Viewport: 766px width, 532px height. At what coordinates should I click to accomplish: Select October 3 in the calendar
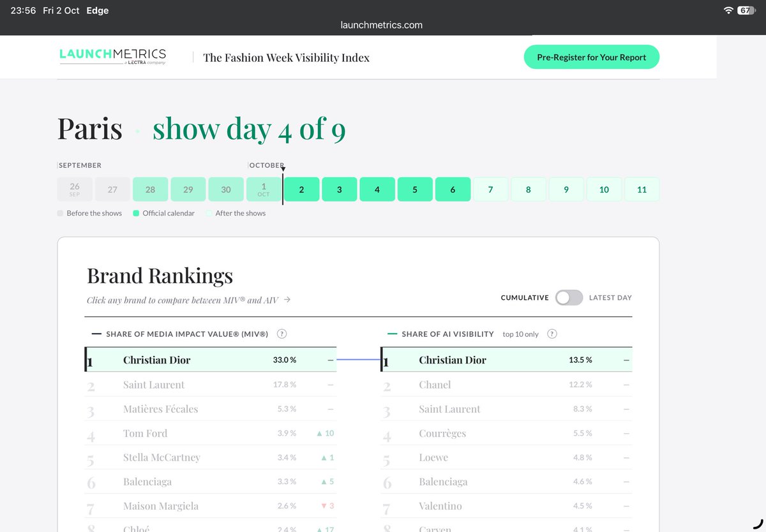click(339, 189)
